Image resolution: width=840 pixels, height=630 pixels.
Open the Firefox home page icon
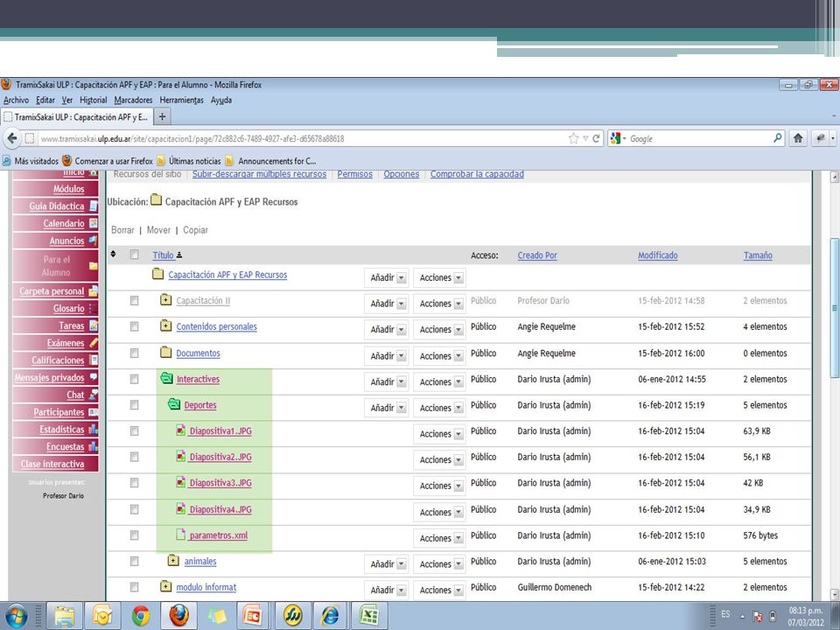798,138
